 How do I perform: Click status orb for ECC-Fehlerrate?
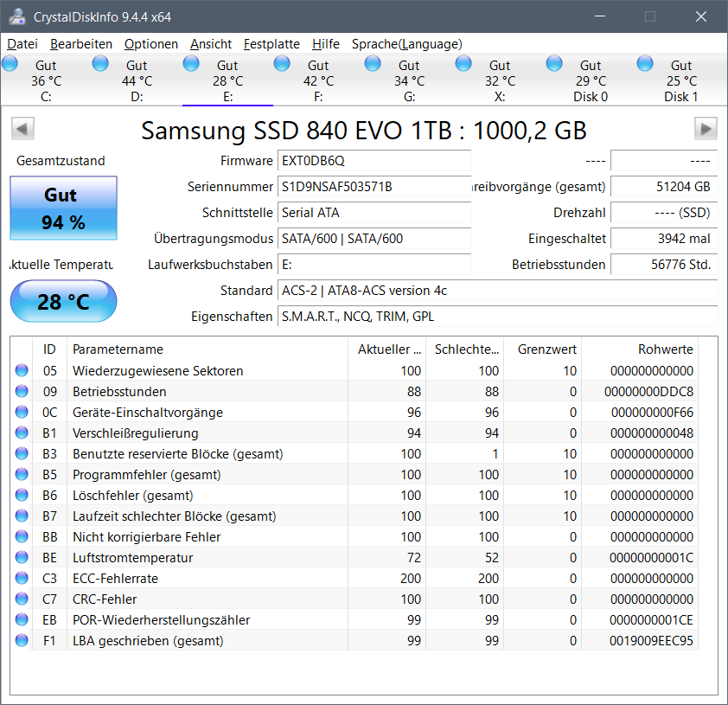coord(22,578)
